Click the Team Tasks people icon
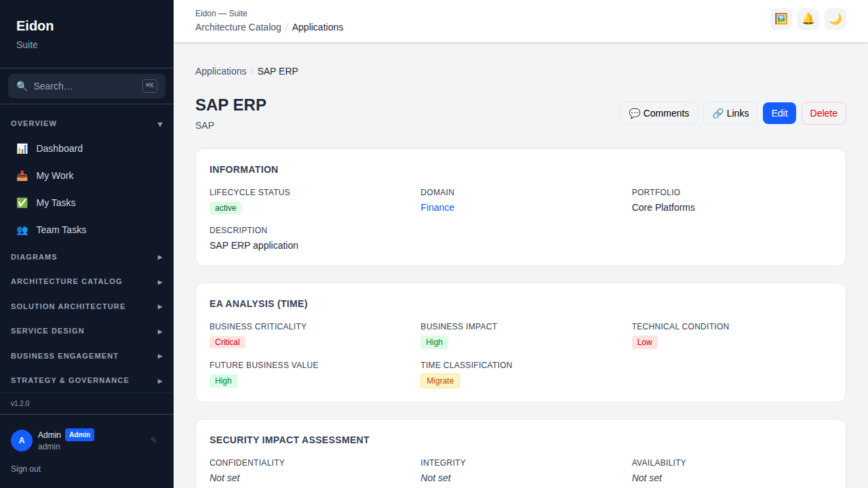Screen dimensions: 868x488 point(22,230)
